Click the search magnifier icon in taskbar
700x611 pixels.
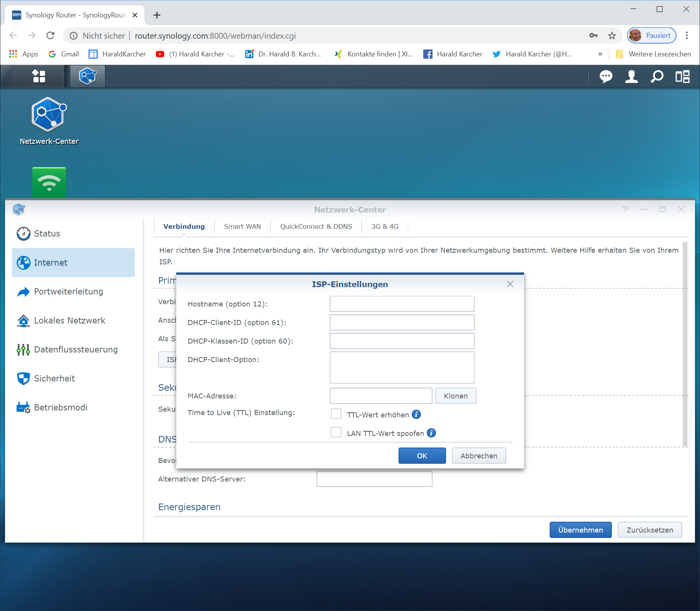657,77
